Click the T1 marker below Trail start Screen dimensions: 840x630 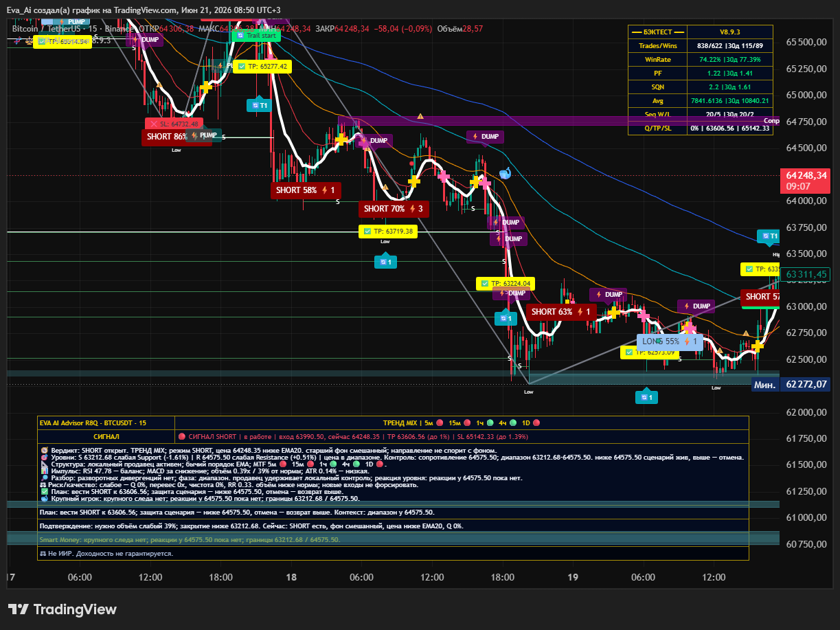259,105
